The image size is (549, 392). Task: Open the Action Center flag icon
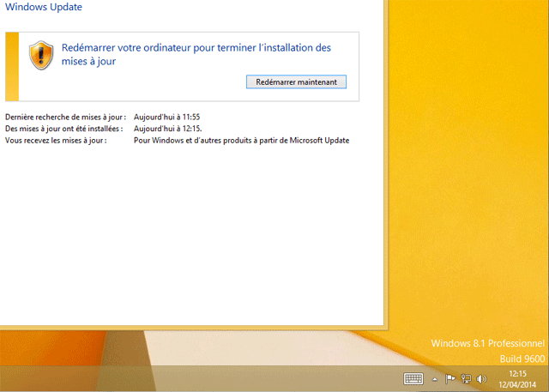coord(450,378)
